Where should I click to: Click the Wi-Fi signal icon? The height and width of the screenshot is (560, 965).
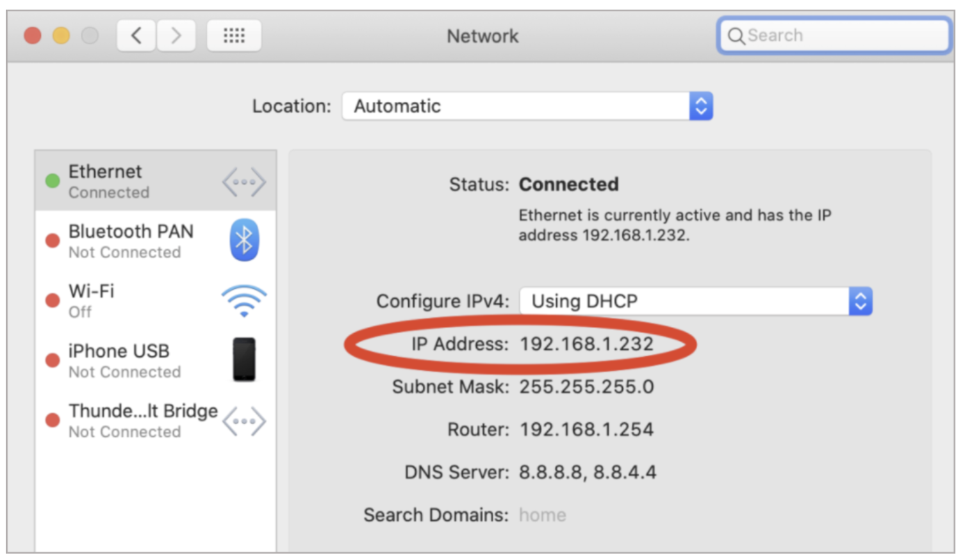point(243,301)
